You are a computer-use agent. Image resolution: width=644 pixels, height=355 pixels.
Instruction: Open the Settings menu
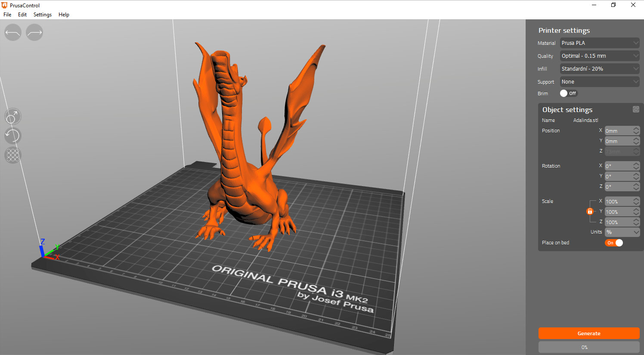(x=42, y=14)
